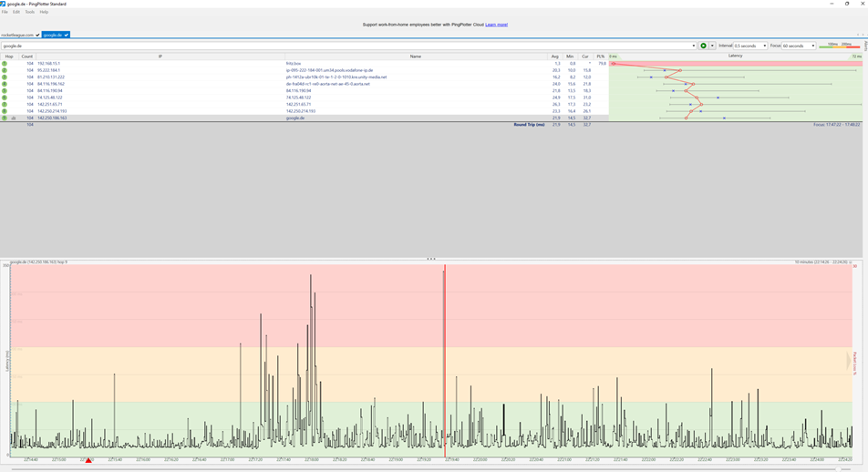Click the hop 1 green status icon
The width and height of the screenshot is (868, 472).
pos(5,64)
